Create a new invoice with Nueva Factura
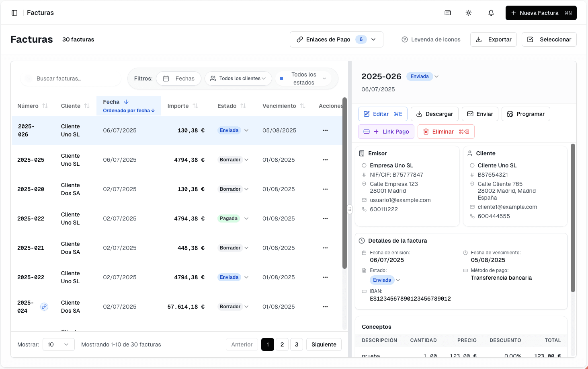 541,13
